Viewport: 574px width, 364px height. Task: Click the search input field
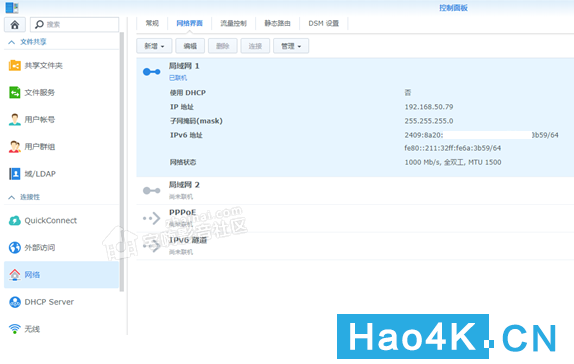[x=75, y=25]
